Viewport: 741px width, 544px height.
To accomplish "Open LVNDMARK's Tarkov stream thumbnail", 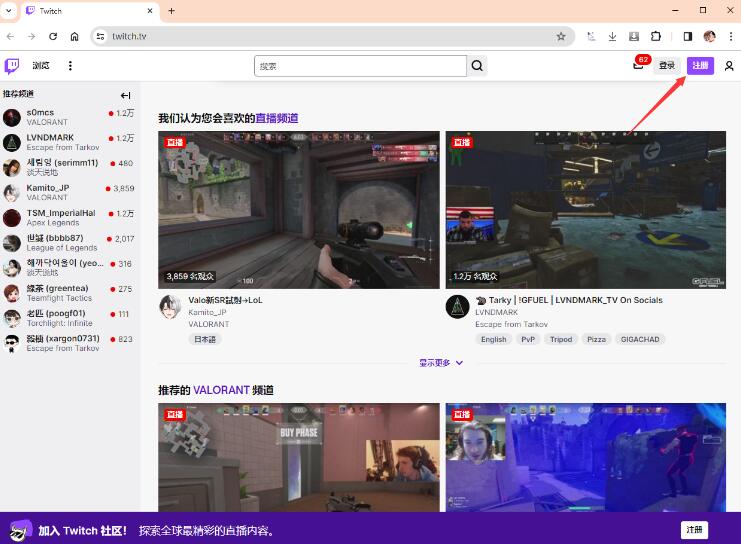I will pyautogui.click(x=586, y=210).
